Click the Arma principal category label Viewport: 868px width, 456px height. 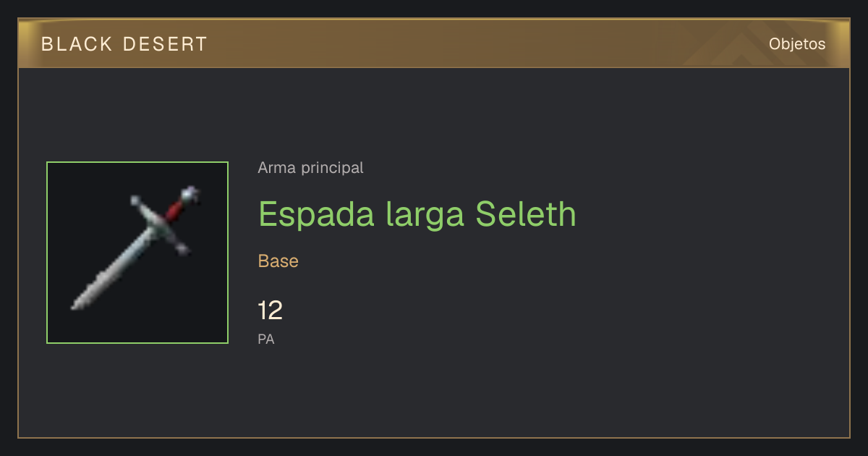click(x=310, y=168)
